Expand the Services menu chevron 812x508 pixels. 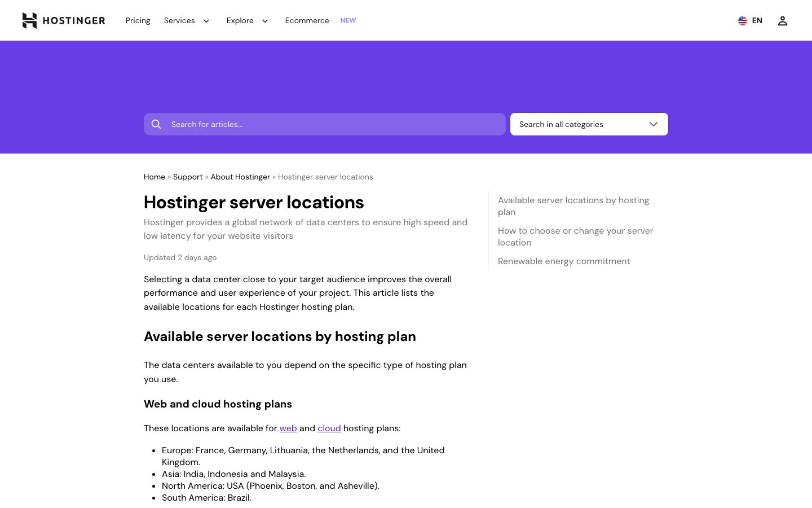[206, 21]
